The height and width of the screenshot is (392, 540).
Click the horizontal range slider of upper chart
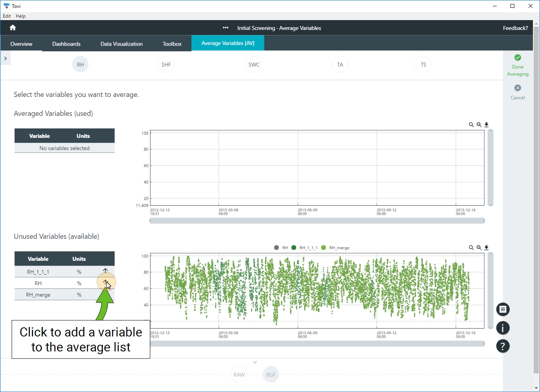point(317,221)
